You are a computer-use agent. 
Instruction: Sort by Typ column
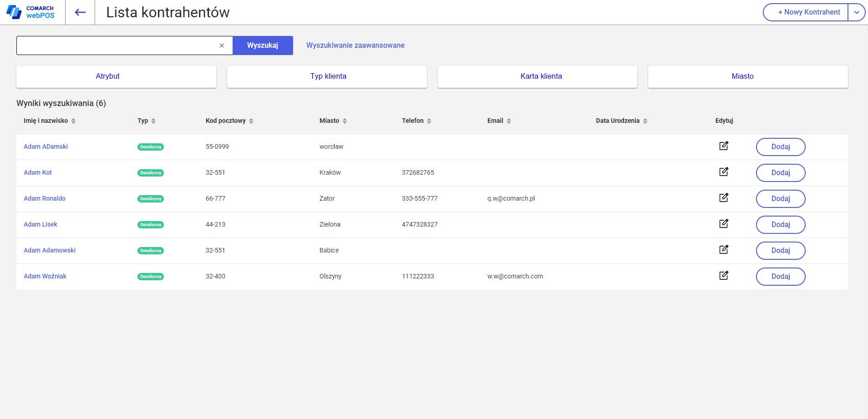(153, 121)
